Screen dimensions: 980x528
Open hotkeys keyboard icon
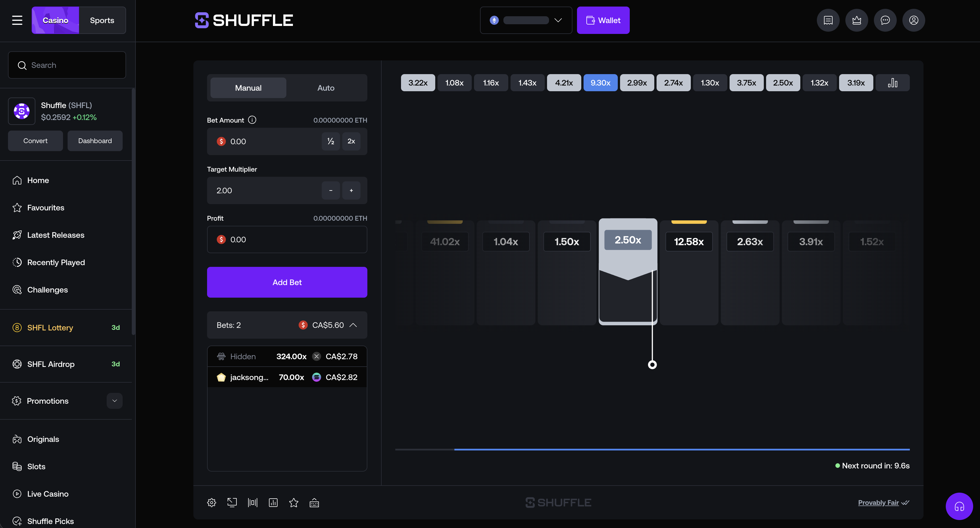314,503
